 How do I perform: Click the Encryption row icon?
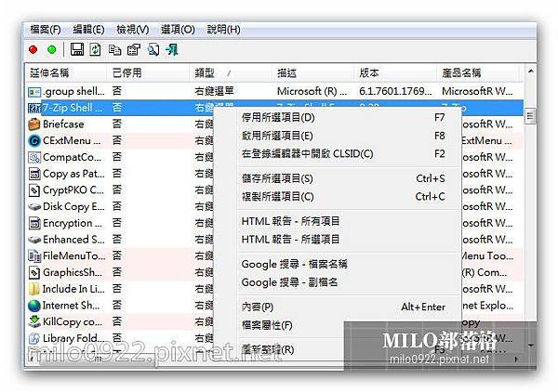coord(34,223)
